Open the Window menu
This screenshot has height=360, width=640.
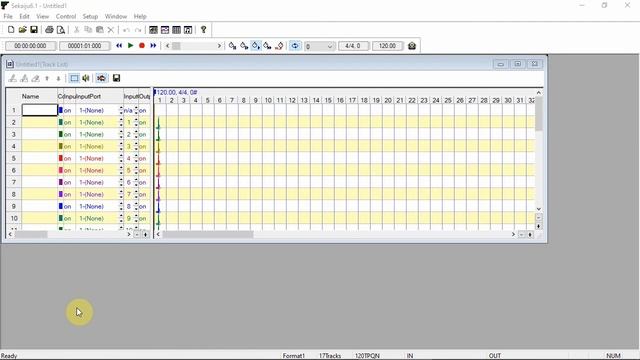[x=116, y=16]
